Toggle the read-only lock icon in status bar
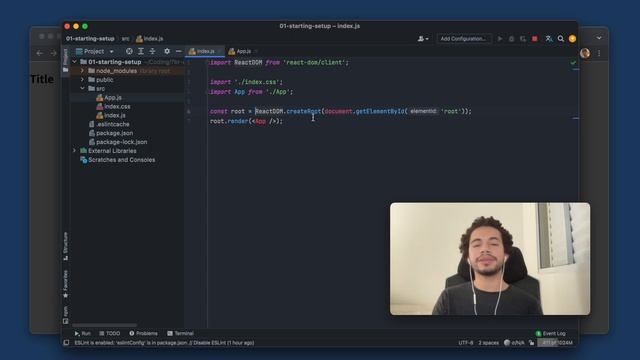Viewport: 640px width, 360px height. point(531,343)
